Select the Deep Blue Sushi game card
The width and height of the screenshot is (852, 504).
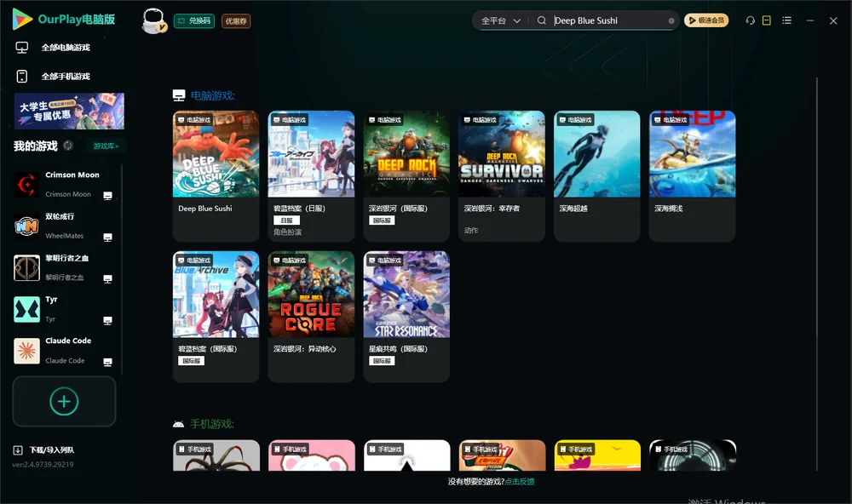pos(216,176)
